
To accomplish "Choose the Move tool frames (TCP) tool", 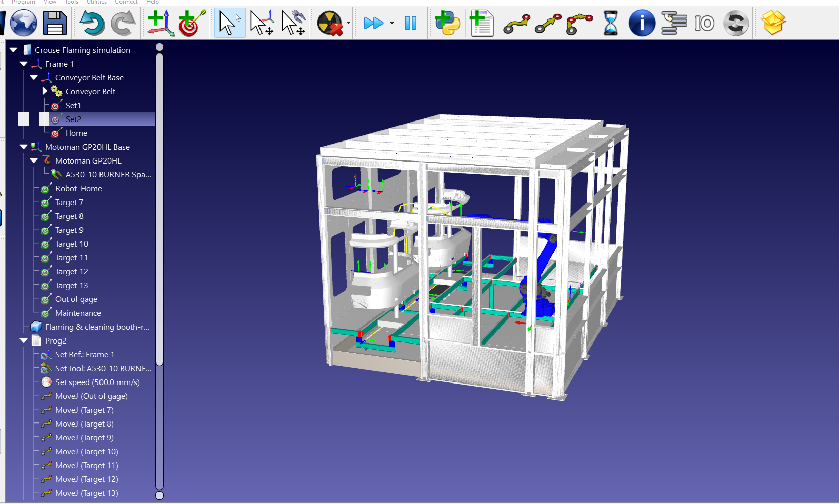I will (293, 23).
